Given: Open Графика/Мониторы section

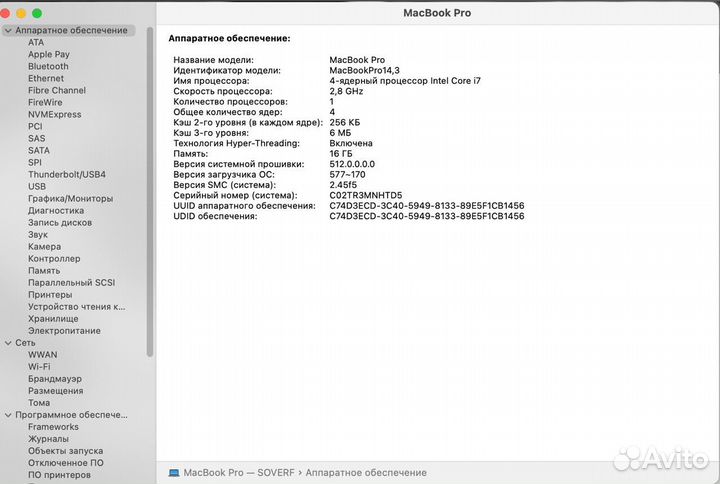Looking at the screenshot, I should (71, 198).
